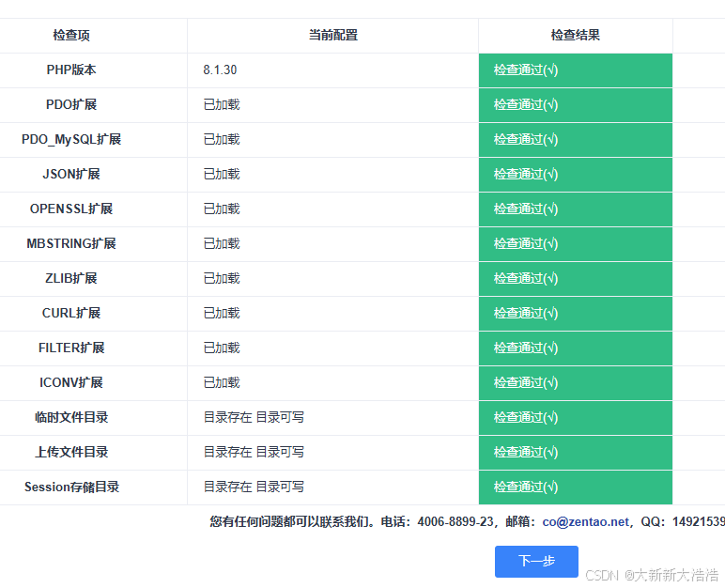This screenshot has height=588, width=725.
Task: Click the JSON扩展 row label
Action: coord(71,174)
